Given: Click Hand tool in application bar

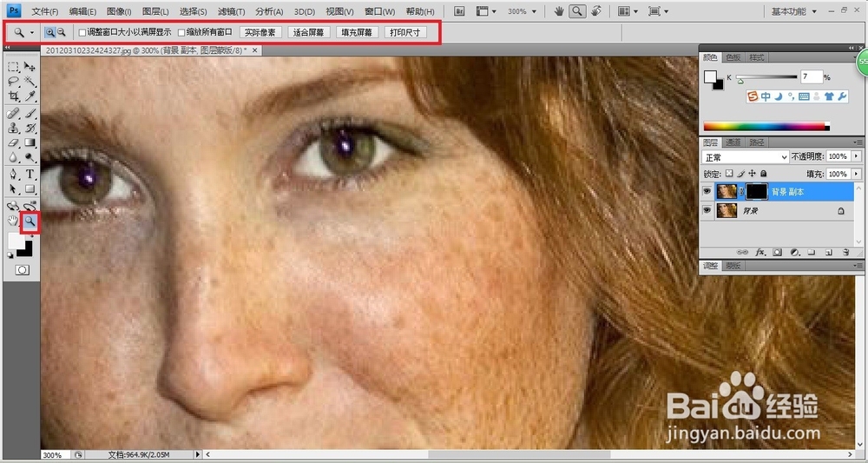Looking at the screenshot, I should [560, 11].
